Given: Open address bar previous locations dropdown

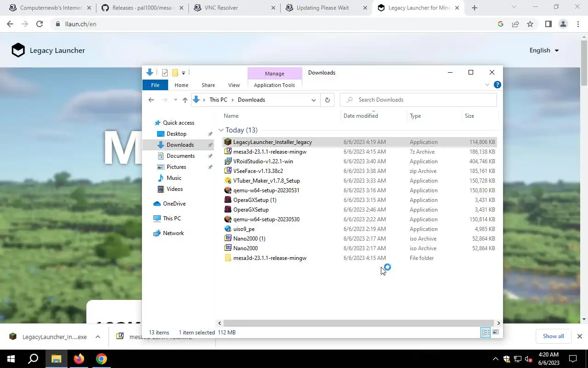Looking at the screenshot, I should click(x=314, y=100).
